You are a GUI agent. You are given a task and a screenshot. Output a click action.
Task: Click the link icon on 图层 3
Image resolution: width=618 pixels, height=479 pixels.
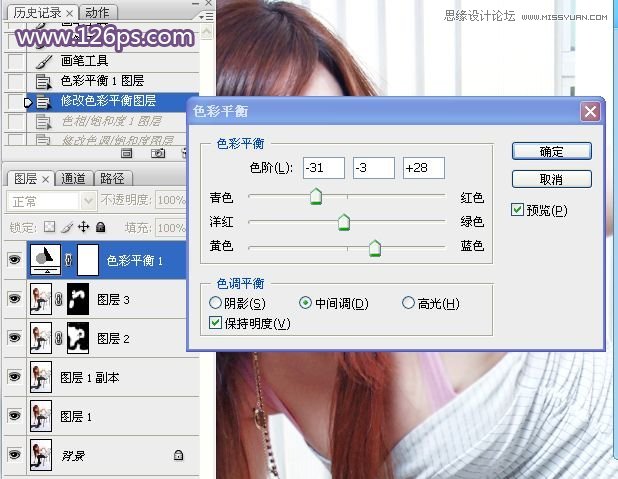click(58, 299)
